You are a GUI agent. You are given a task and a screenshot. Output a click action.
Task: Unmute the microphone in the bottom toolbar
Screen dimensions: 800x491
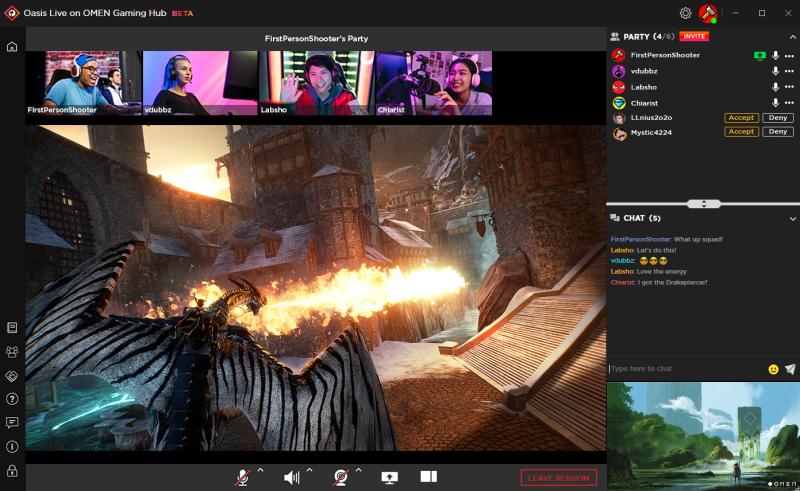click(x=242, y=477)
